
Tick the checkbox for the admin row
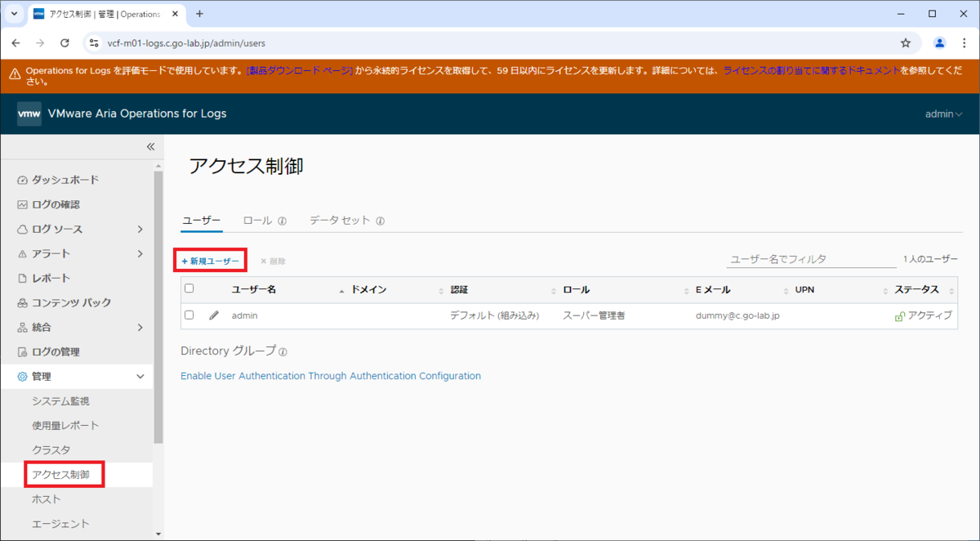pos(189,315)
